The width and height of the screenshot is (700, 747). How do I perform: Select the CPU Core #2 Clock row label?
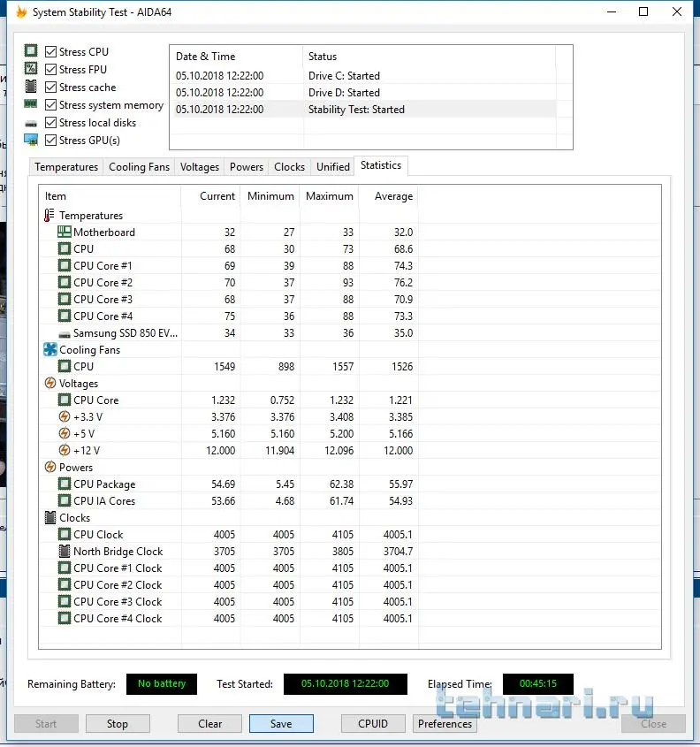tap(118, 585)
